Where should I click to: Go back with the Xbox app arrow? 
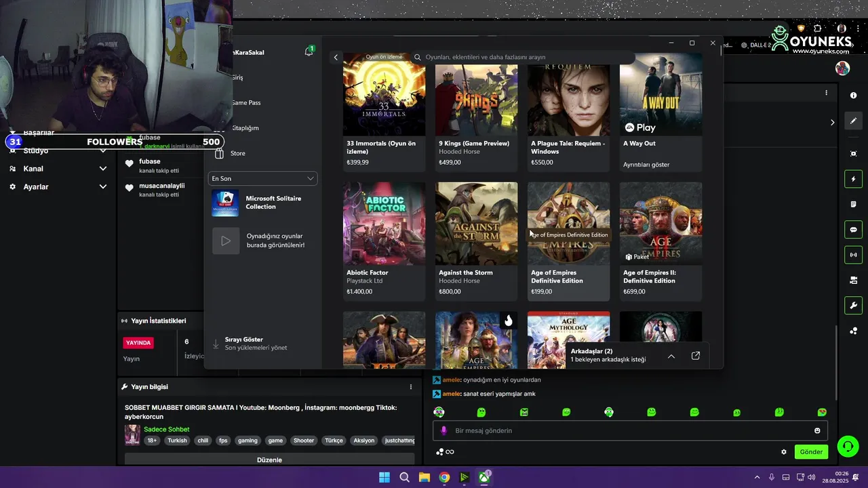click(336, 58)
